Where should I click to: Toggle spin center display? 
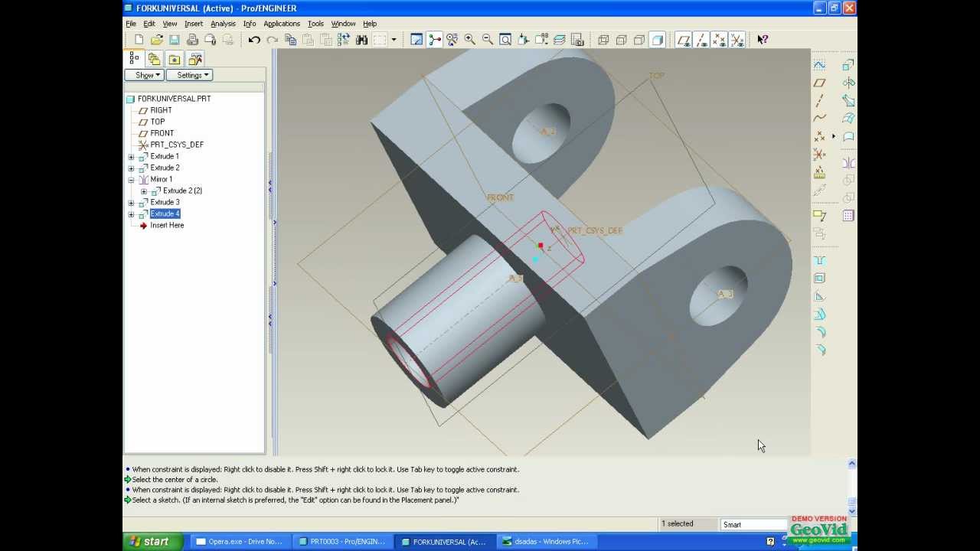tap(434, 40)
